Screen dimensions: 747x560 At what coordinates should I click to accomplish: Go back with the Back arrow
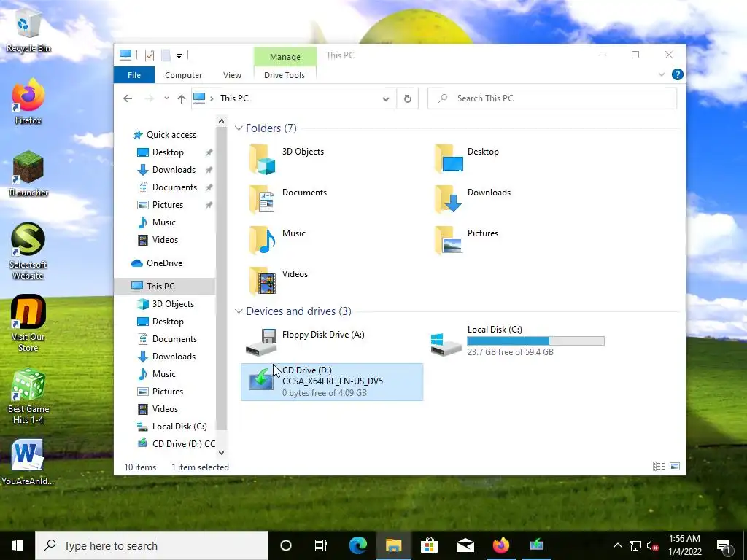tap(127, 98)
